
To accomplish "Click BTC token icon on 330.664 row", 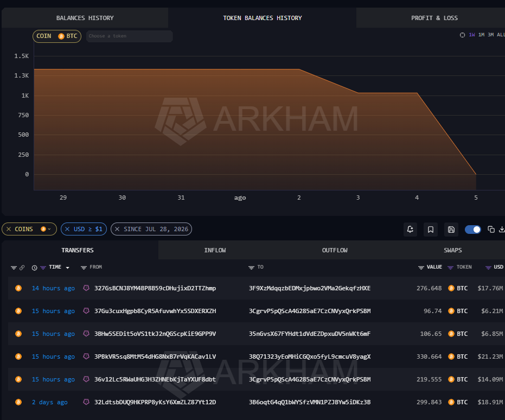I will pos(451,357).
